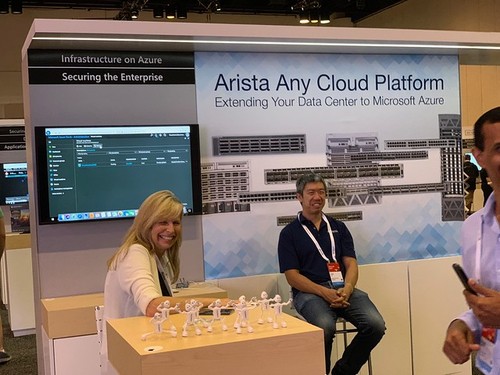Open the user account name in header
This screenshot has height=375, width=500.
[176, 135]
